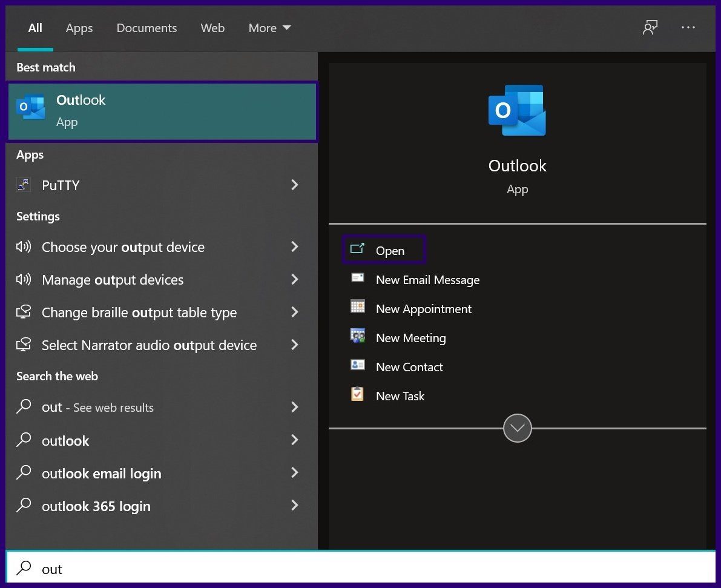721x588 pixels.
Task: Click the magnifier icon beside 'outlook email login'
Action: (24, 472)
